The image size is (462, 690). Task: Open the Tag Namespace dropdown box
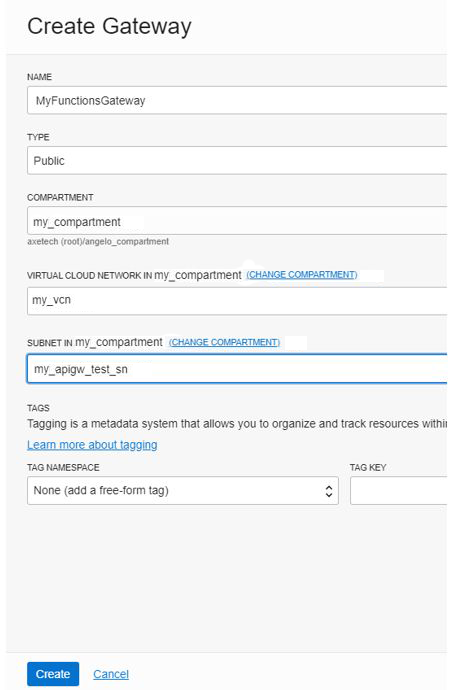point(183,491)
